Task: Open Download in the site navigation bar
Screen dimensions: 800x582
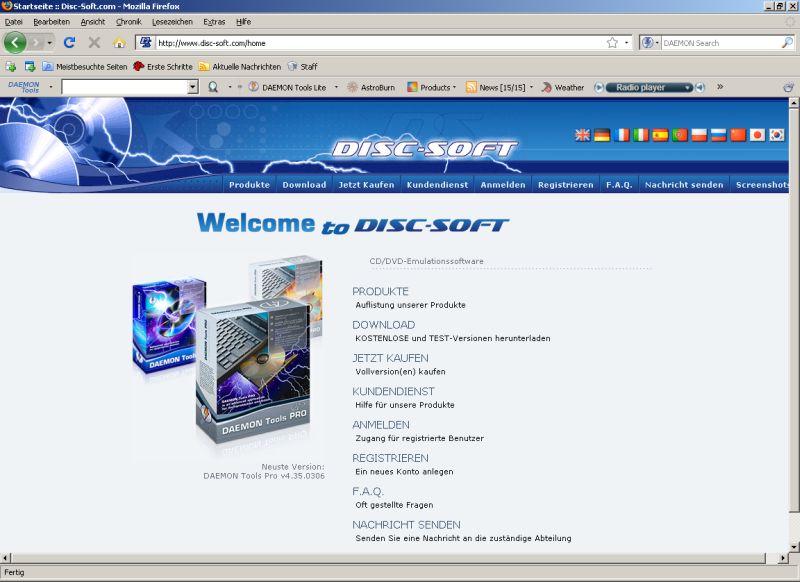Action: click(304, 185)
